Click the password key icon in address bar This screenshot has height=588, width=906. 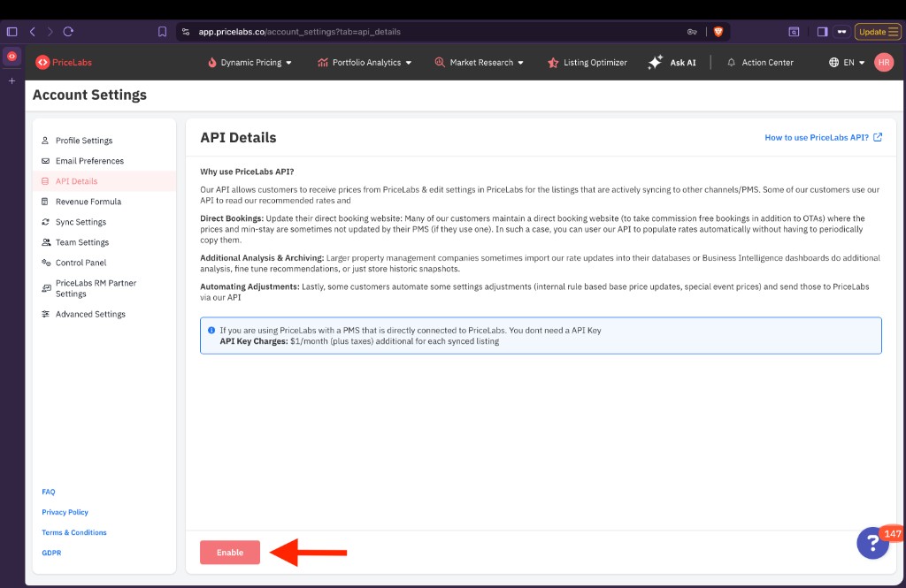692,32
